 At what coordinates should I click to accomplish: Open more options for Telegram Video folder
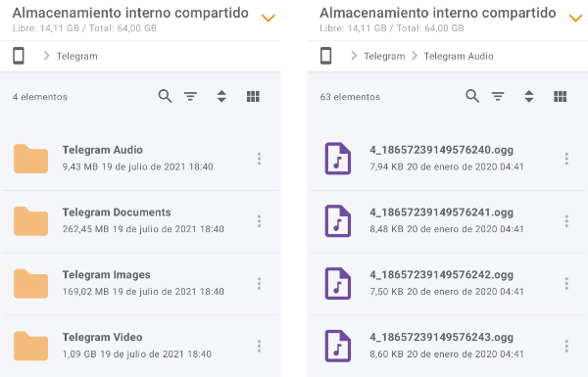pyautogui.click(x=259, y=346)
